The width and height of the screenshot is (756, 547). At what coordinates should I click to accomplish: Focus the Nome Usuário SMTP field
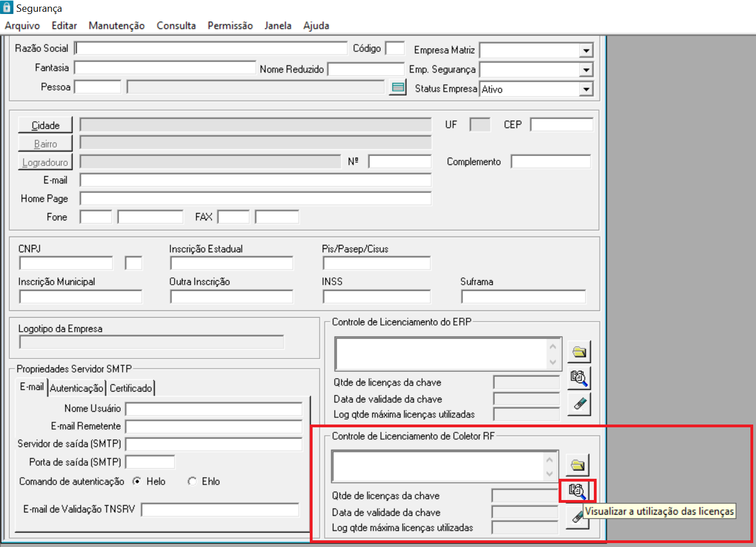(x=214, y=409)
